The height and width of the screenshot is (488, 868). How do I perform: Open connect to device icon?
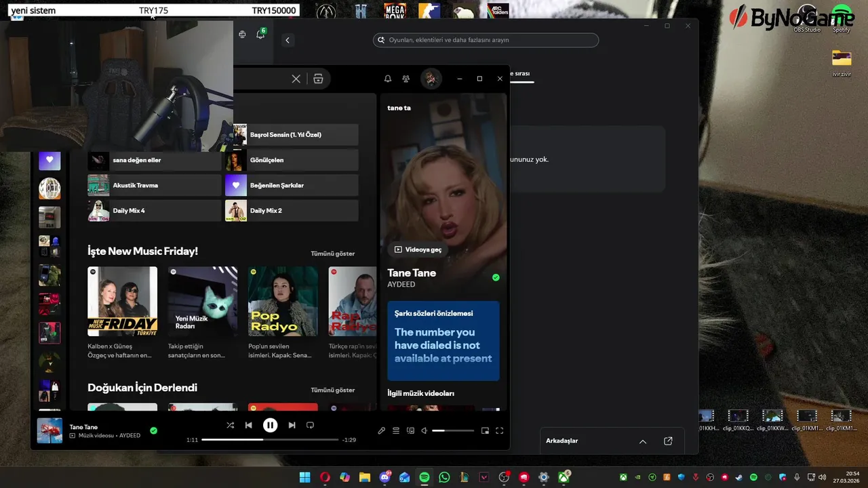410,430
